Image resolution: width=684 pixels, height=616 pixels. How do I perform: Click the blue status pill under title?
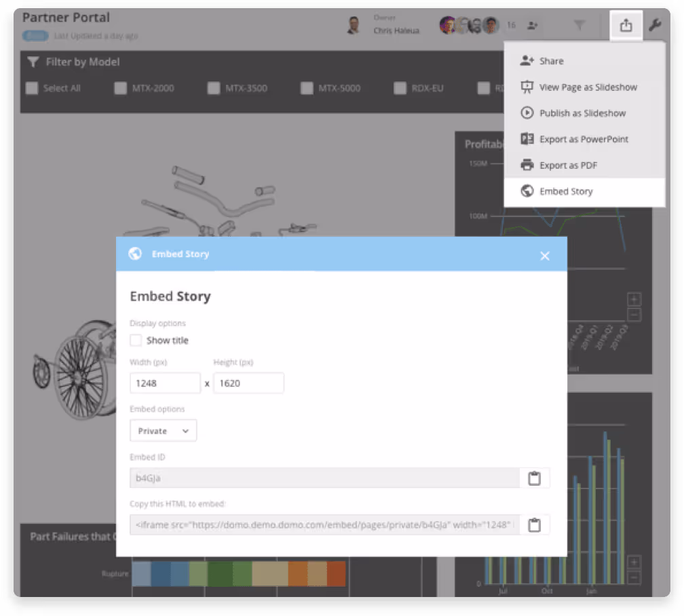[35, 36]
